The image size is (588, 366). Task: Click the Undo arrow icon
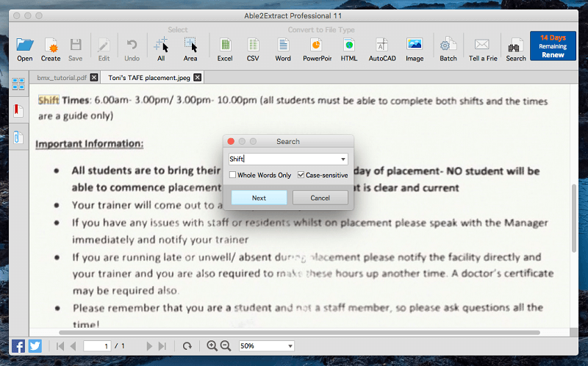click(132, 45)
